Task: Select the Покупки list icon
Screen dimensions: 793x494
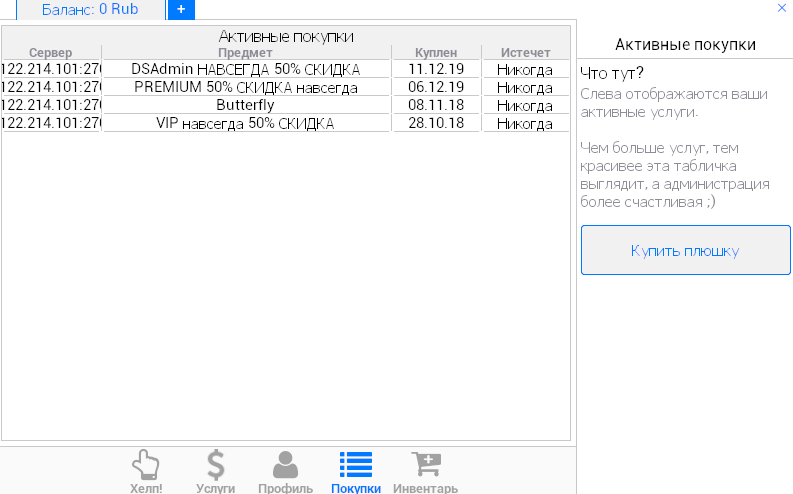Action: coord(355,466)
